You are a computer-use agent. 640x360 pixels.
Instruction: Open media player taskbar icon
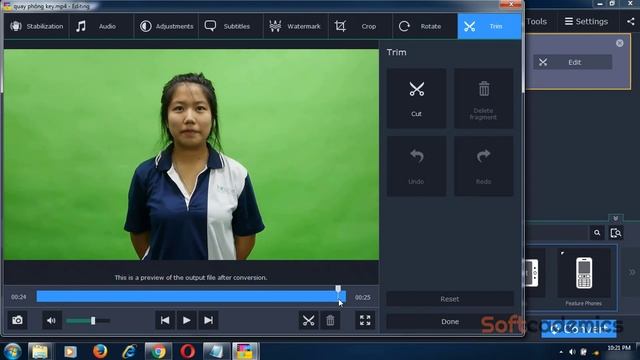tap(70, 351)
